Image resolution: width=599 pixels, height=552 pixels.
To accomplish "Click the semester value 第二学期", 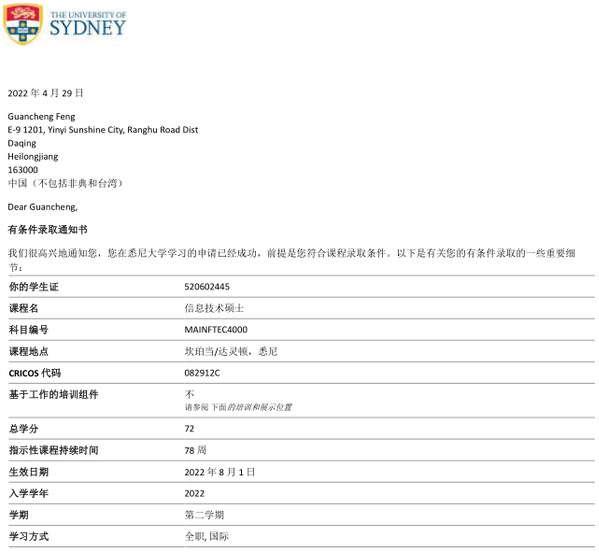I will (x=204, y=515).
